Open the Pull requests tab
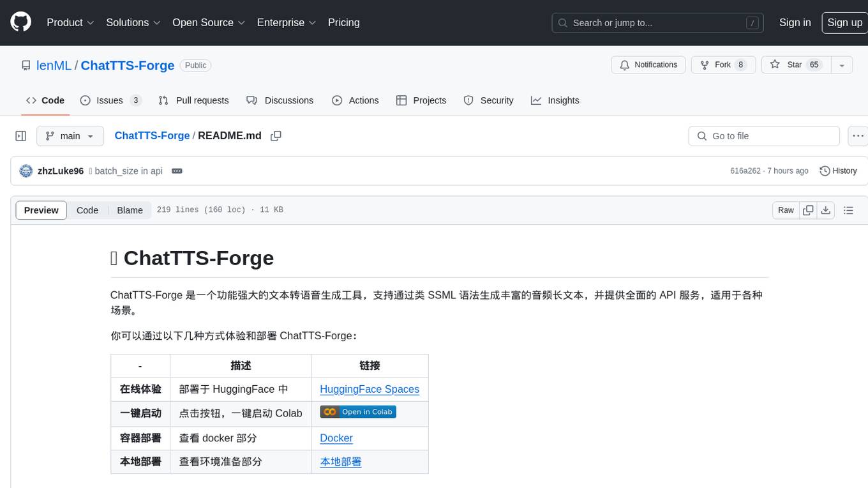Screen dimensions: 868x488 tap(193, 100)
